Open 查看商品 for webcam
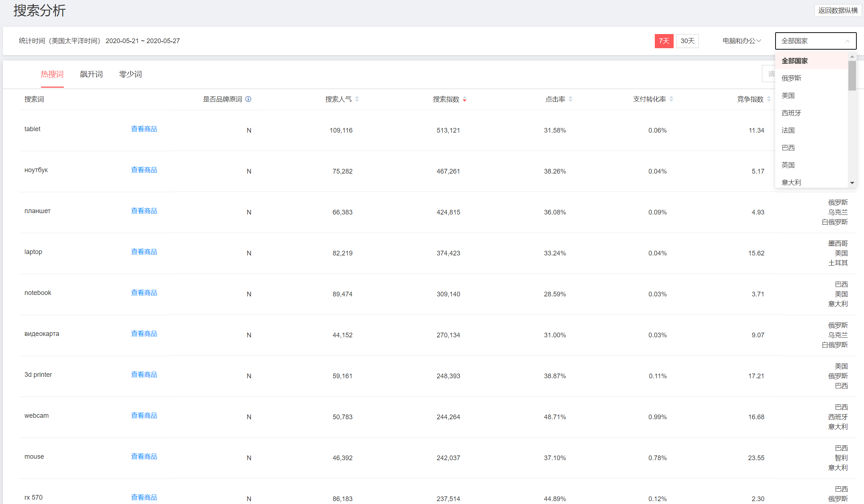 pos(144,416)
